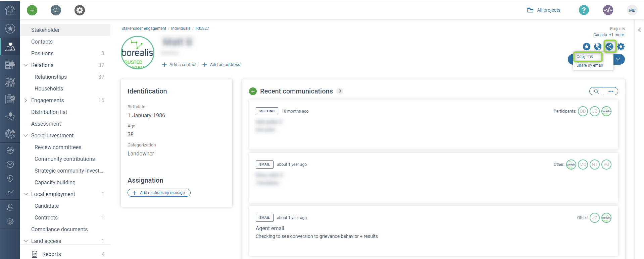Open Individuals in the breadcrumb

click(181, 28)
